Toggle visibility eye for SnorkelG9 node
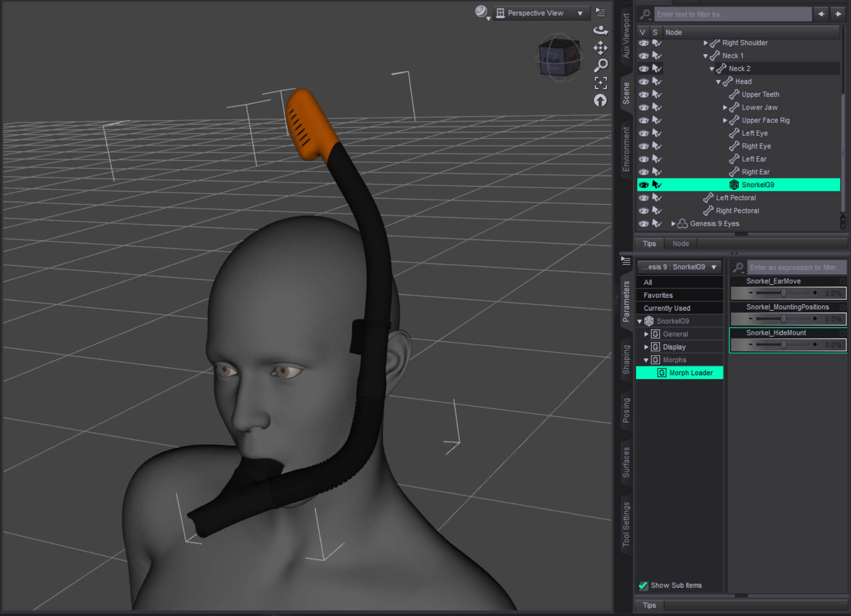Viewport: 851px width, 616px height. (x=643, y=184)
